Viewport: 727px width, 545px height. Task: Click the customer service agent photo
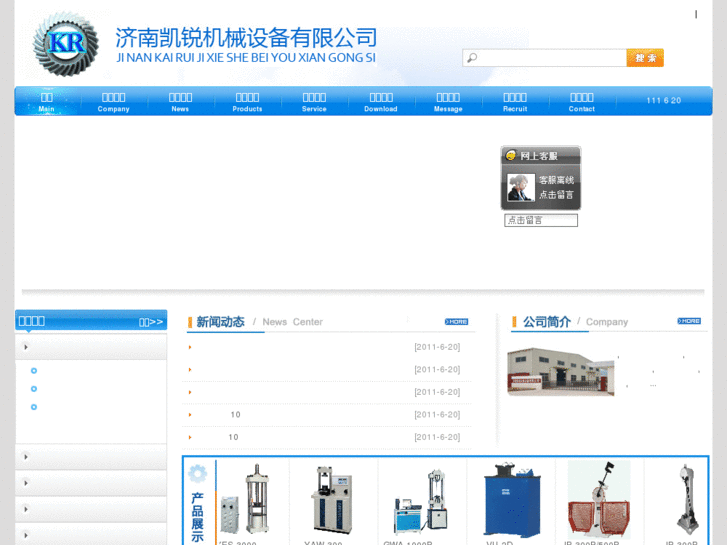pyautogui.click(x=521, y=187)
